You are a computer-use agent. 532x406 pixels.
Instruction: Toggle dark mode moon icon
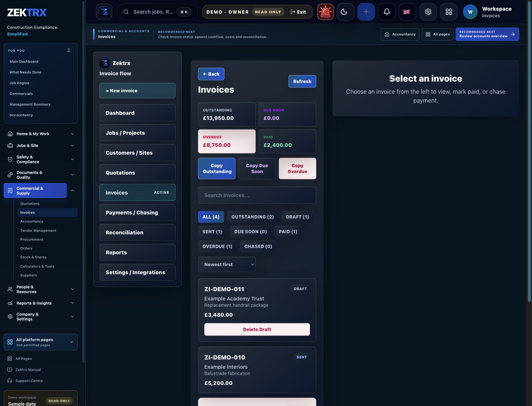tap(345, 12)
